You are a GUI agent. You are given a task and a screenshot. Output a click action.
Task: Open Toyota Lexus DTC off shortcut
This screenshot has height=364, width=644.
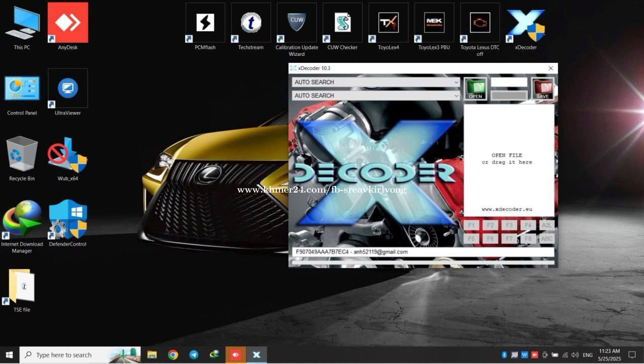click(x=480, y=30)
